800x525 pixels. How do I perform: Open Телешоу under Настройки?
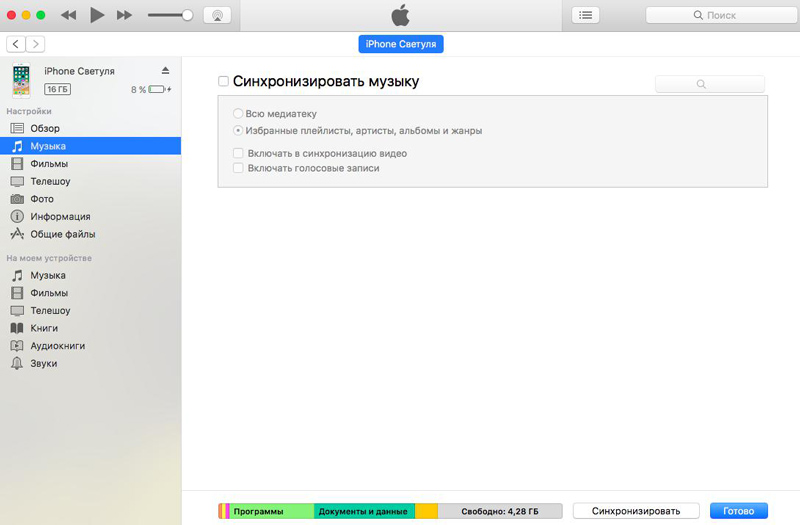pos(90,181)
